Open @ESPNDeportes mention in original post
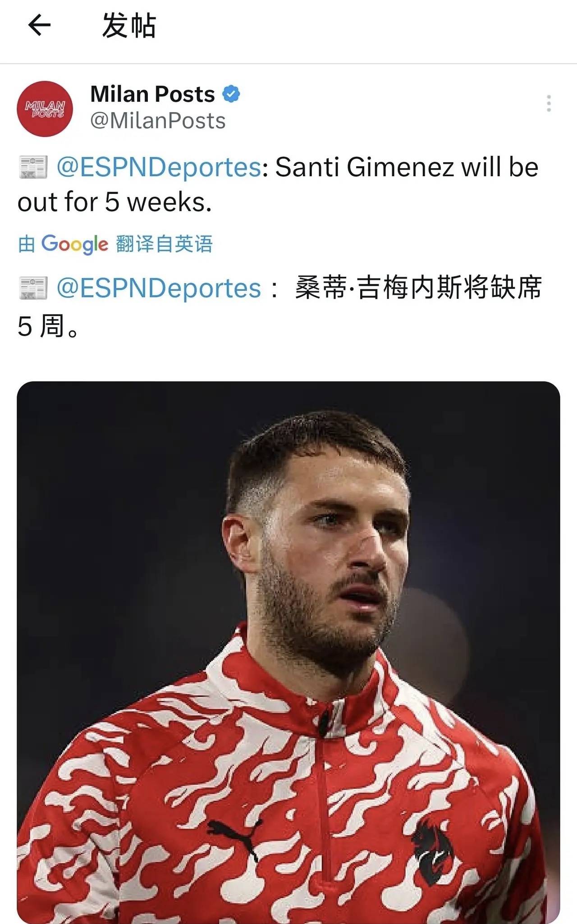 [x=159, y=167]
